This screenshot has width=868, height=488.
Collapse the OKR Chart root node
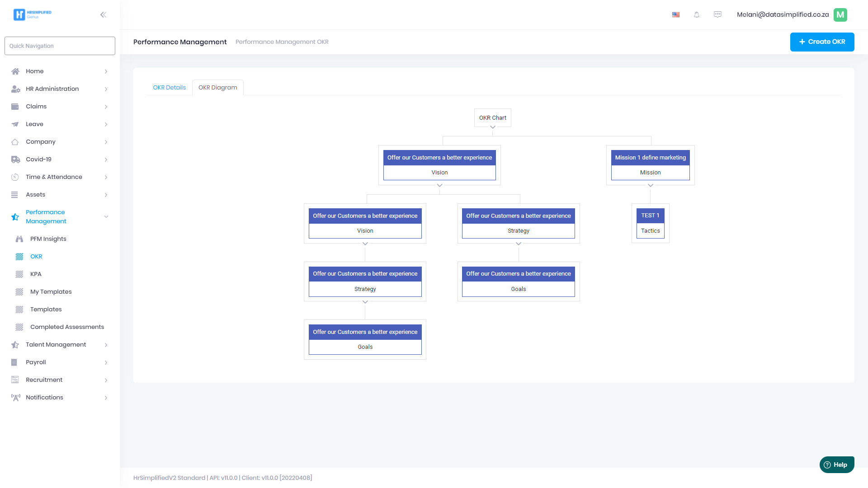pyautogui.click(x=493, y=127)
